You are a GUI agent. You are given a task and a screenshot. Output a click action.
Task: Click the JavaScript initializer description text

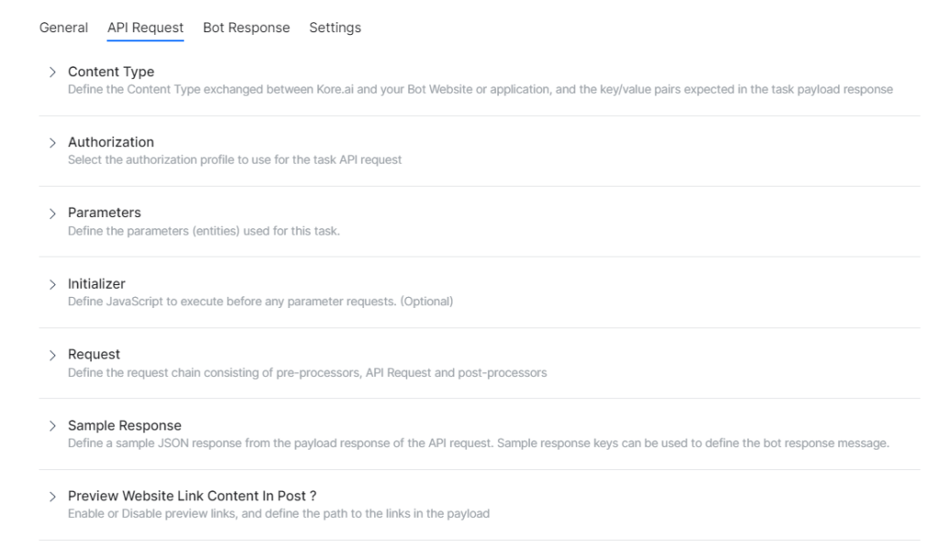(x=260, y=302)
